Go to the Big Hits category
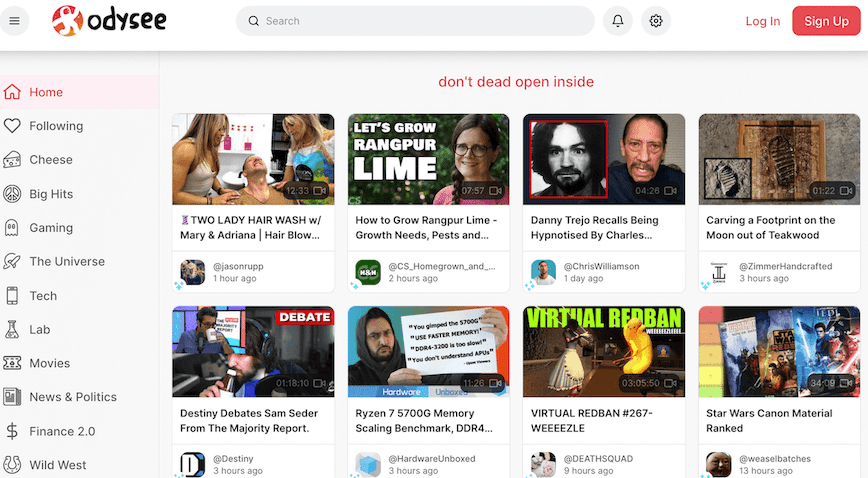 click(x=51, y=194)
